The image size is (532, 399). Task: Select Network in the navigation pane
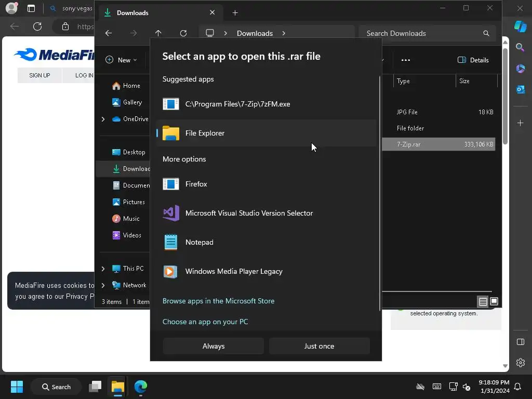click(129, 285)
